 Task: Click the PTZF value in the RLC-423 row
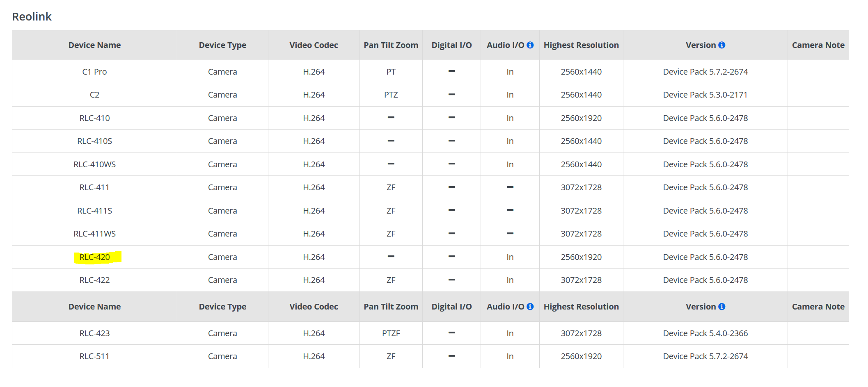tap(391, 333)
